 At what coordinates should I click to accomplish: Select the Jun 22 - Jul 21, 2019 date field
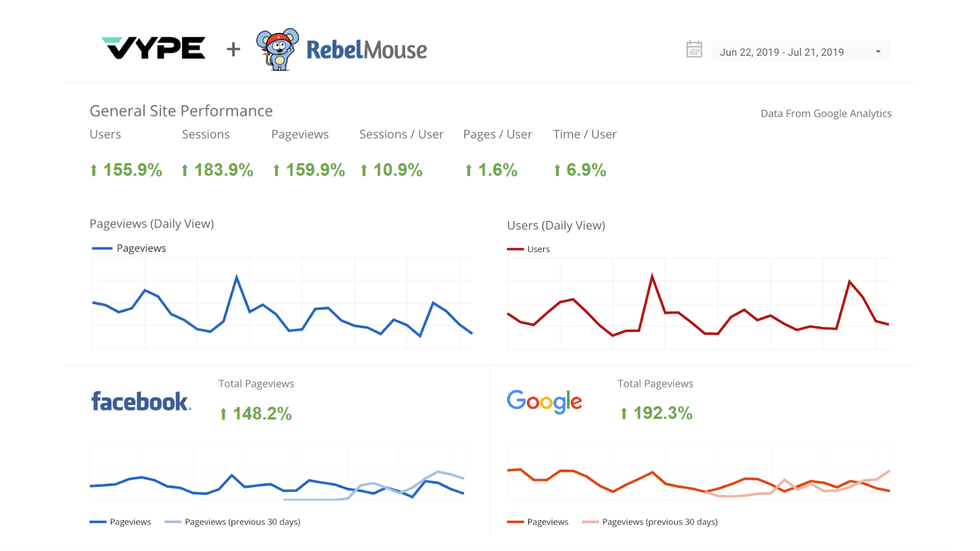[781, 52]
